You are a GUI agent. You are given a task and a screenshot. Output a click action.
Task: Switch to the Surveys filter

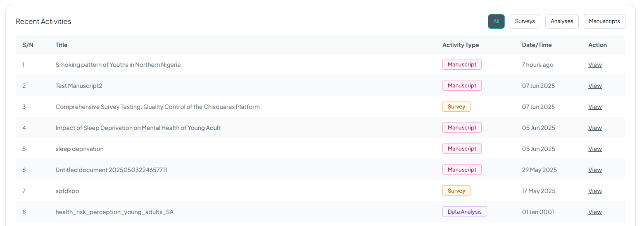[x=525, y=21]
